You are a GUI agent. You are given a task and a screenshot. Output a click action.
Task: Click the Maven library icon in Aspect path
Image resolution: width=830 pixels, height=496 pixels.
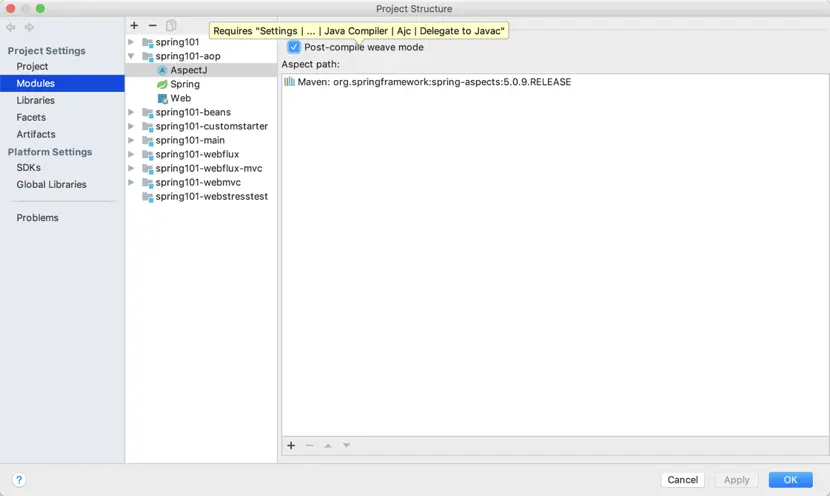(290, 82)
